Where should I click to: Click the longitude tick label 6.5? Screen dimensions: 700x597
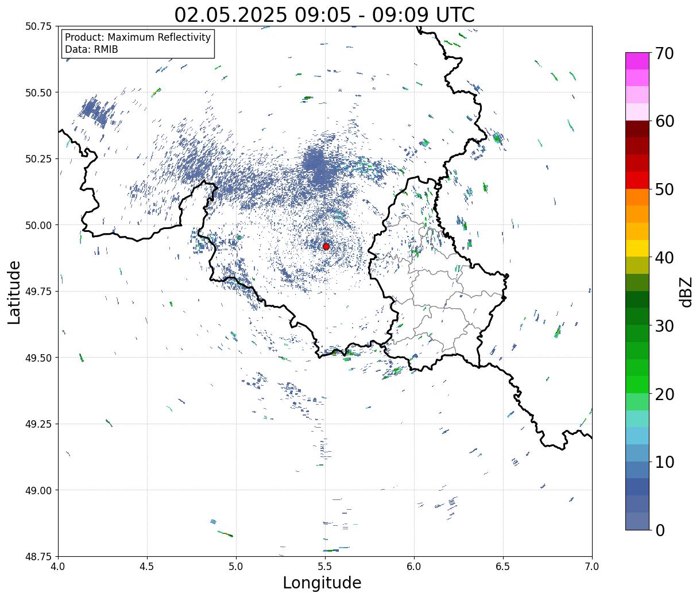(x=503, y=567)
